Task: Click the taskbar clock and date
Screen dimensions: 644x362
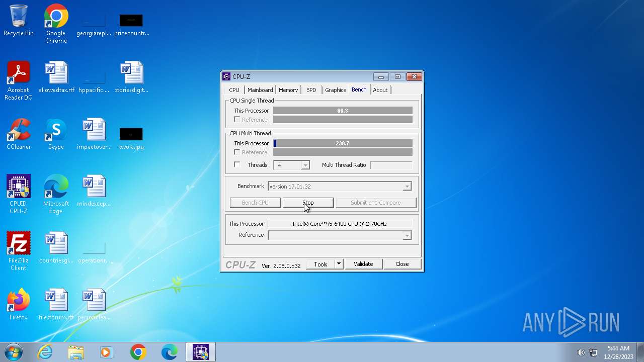Action: click(618, 352)
